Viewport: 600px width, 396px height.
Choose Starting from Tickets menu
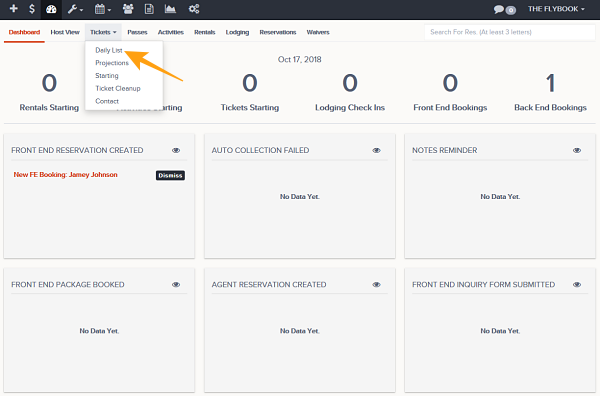[107, 75]
